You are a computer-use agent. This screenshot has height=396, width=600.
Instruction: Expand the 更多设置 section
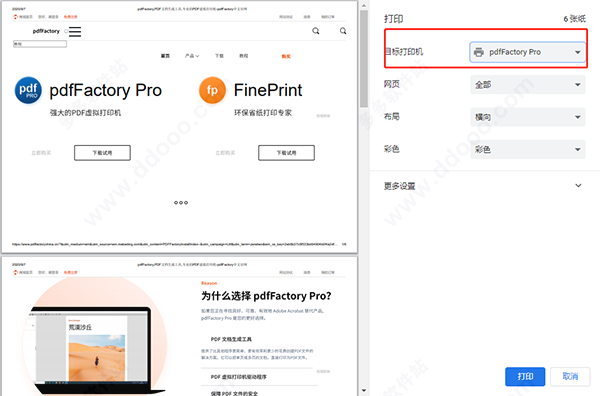[483, 186]
